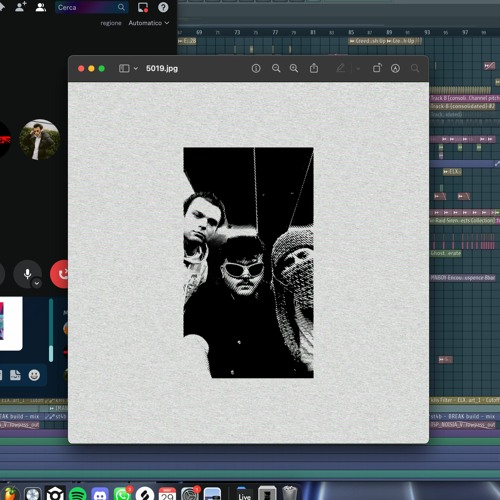Click the image attachment thumbnail in Discord chat
500x500 pixels.
point(10,323)
